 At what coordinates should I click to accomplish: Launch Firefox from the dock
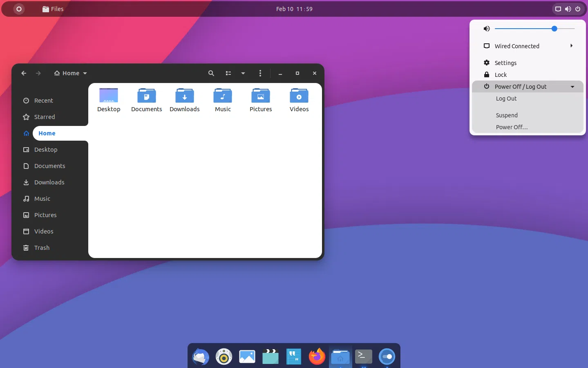click(317, 357)
